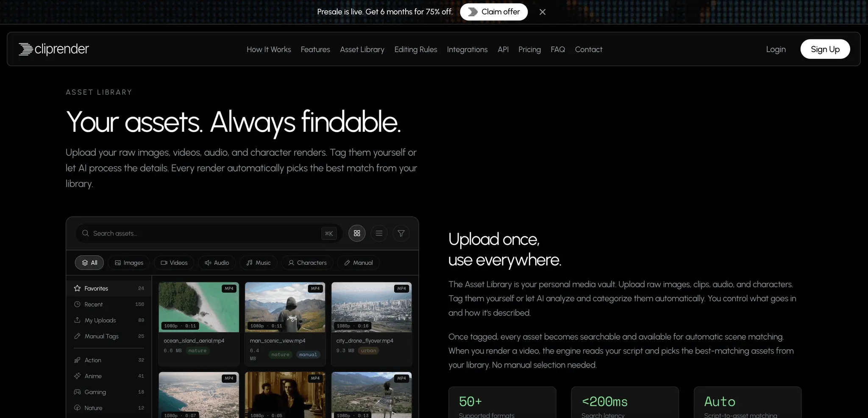
Task: Select the Characters filter chip
Action: click(x=307, y=263)
